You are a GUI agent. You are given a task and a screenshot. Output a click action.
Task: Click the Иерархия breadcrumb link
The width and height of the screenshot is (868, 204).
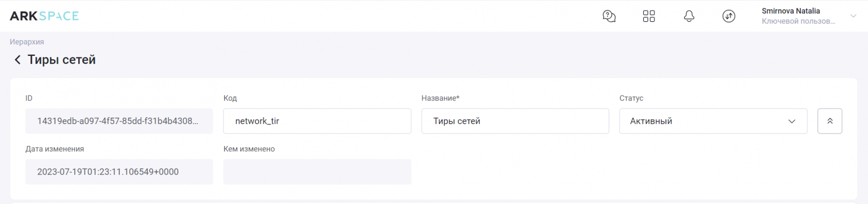27,42
